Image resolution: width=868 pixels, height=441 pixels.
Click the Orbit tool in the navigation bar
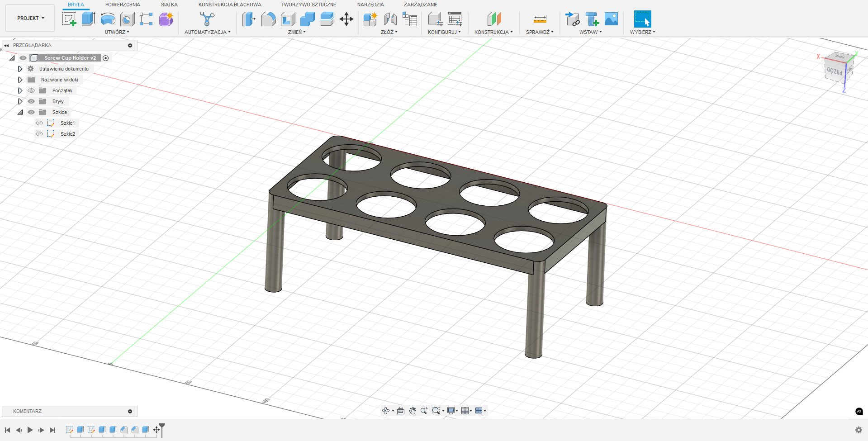click(385, 411)
